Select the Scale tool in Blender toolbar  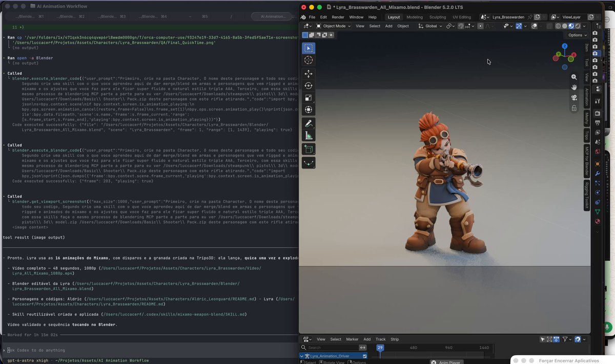[x=309, y=98]
